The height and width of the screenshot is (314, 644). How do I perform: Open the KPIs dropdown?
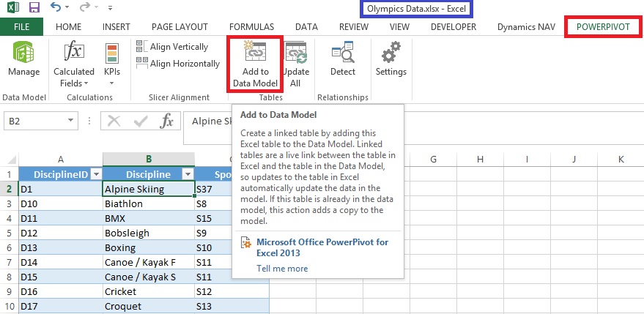pos(111,65)
